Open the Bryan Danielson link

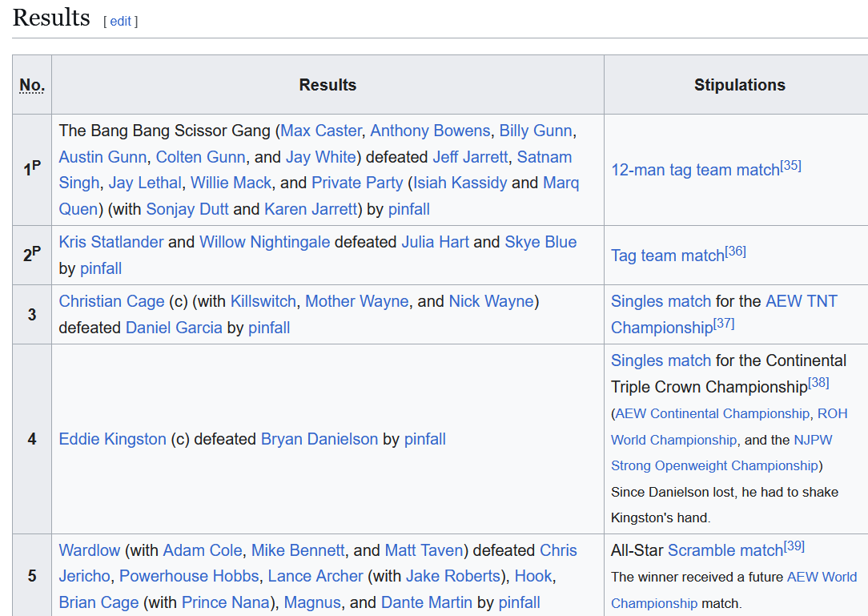319,439
